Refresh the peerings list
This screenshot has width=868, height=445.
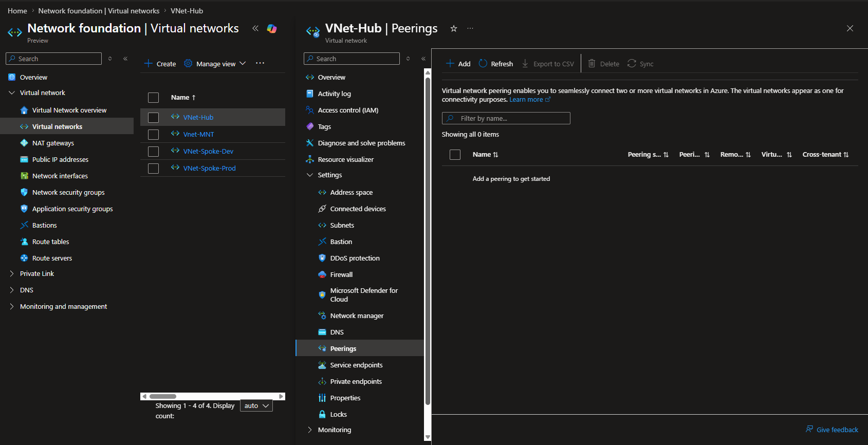click(496, 64)
